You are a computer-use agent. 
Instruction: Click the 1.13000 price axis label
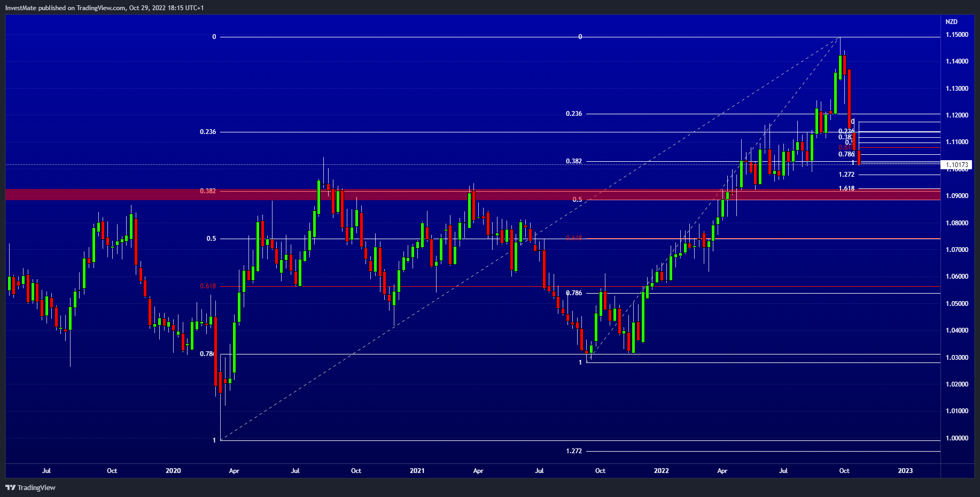point(957,89)
